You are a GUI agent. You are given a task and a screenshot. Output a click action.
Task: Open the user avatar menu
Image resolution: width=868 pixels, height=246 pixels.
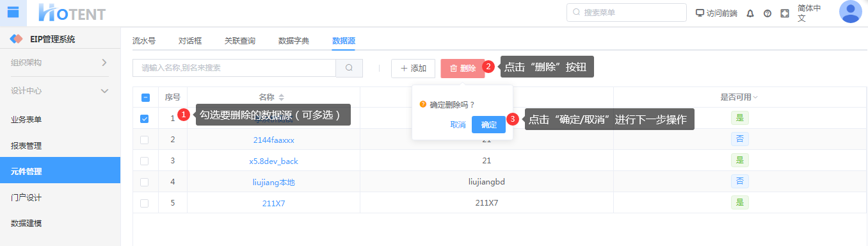click(850, 12)
